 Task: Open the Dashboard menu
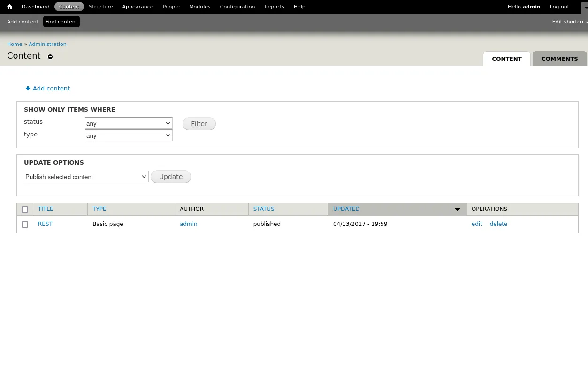36,7
